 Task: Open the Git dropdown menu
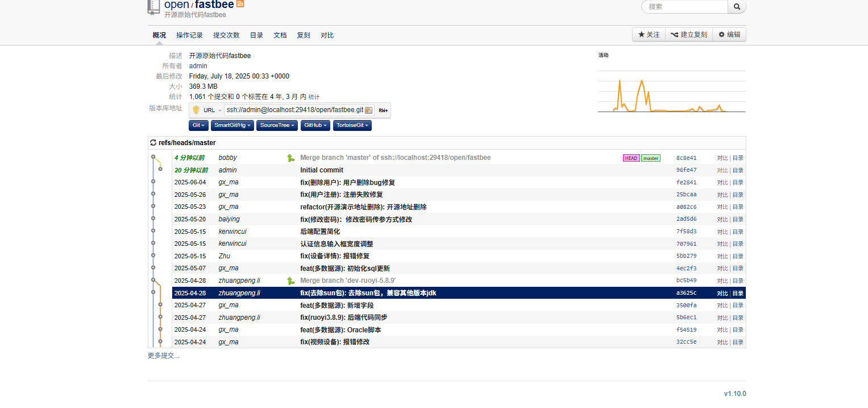(x=198, y=125)
